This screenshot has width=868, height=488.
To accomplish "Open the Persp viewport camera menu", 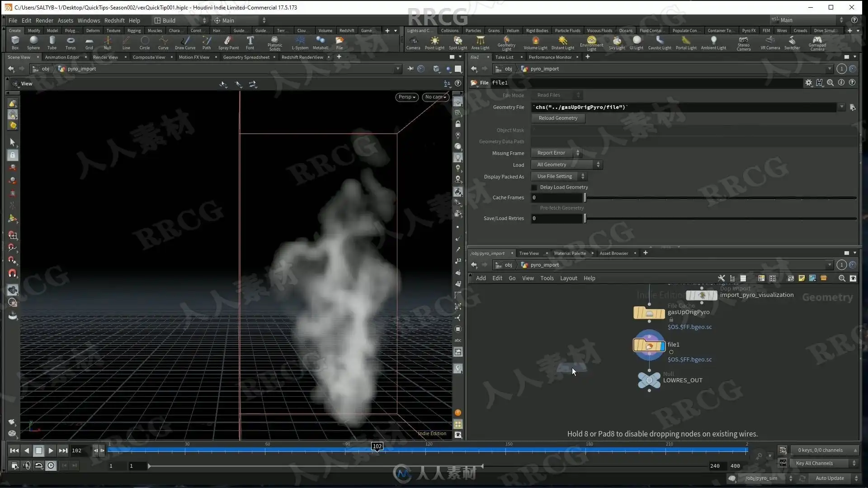I will tap(406, 97).
